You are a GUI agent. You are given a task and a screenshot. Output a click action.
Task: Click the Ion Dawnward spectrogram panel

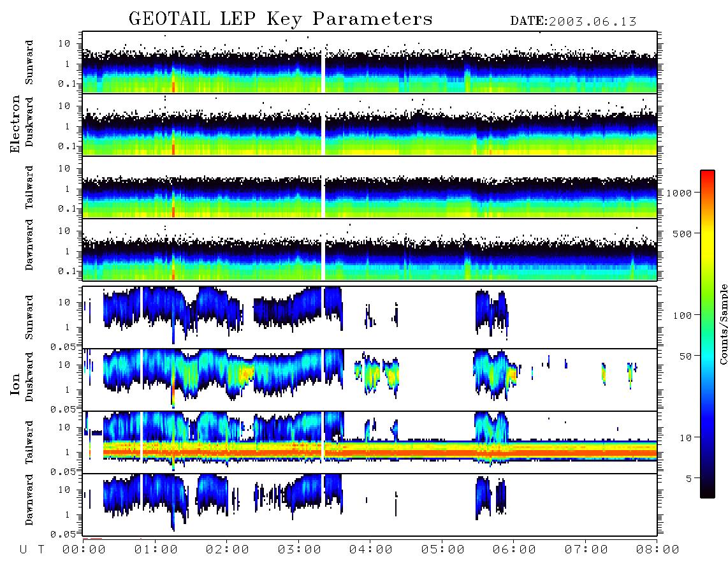pyautogui.click(x=370, y=504)
